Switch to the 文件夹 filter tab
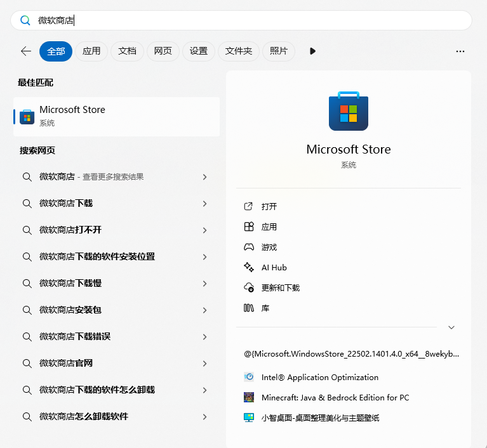487x448 pixels. tap(239, 51)
